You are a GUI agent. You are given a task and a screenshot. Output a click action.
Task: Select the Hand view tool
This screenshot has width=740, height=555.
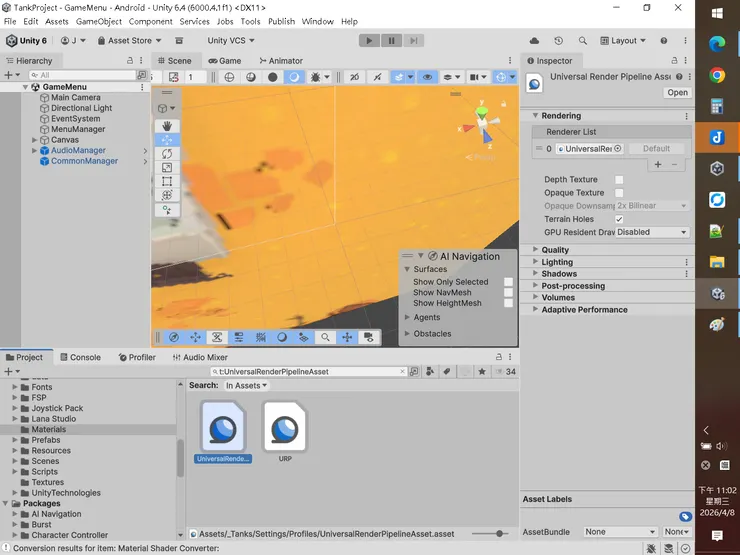pyautogui.click(x=167, y=126)
